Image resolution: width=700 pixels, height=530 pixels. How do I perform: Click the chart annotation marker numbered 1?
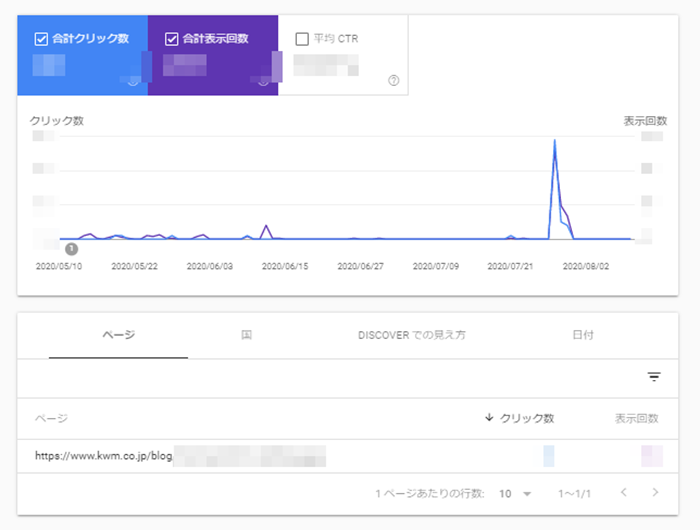tap(71, 249)
